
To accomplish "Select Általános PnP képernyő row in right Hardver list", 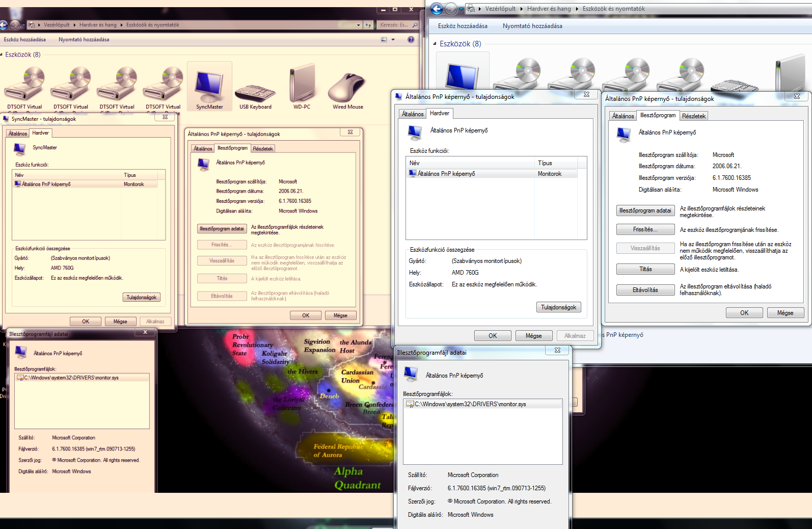I will (493, 174).
